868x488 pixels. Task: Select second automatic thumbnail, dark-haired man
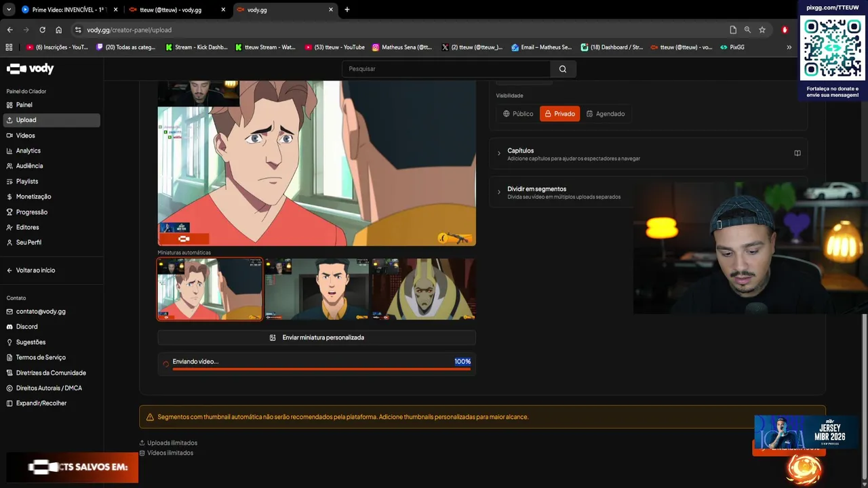tap(317, 289)
